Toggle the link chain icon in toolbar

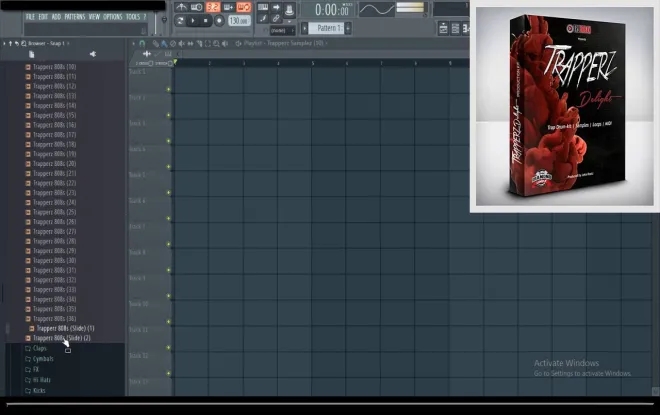(x=276, y=18)
